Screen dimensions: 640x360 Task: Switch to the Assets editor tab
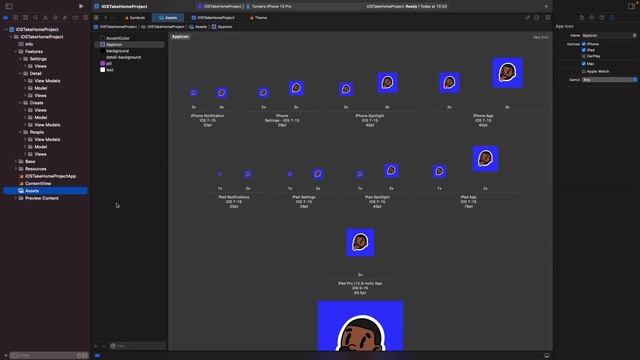(x=168, y=18)
